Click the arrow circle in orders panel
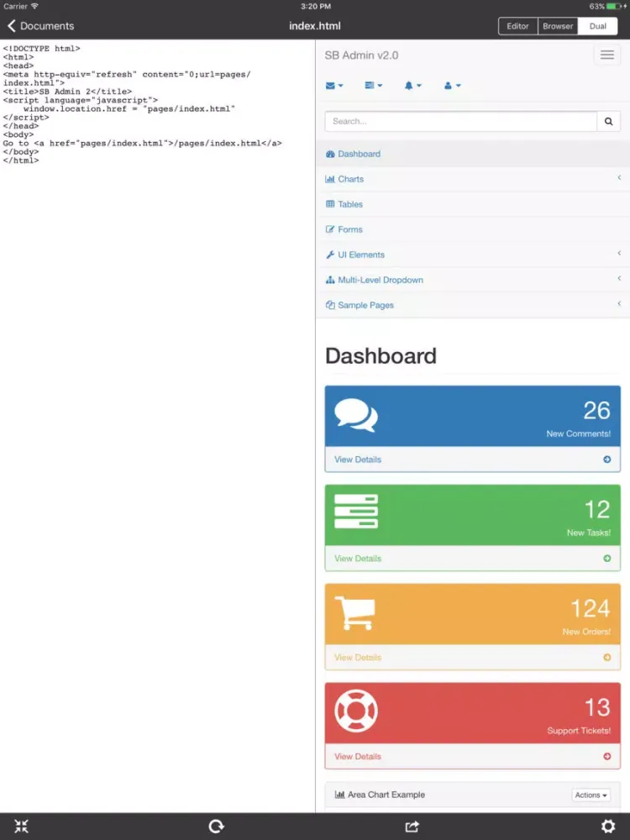 click(607, 658)
